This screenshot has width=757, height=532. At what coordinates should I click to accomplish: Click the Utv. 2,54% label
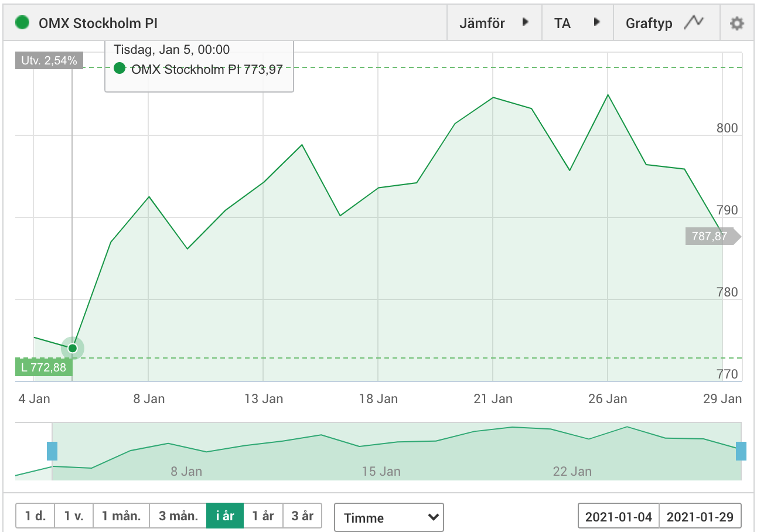pos(49,60)
